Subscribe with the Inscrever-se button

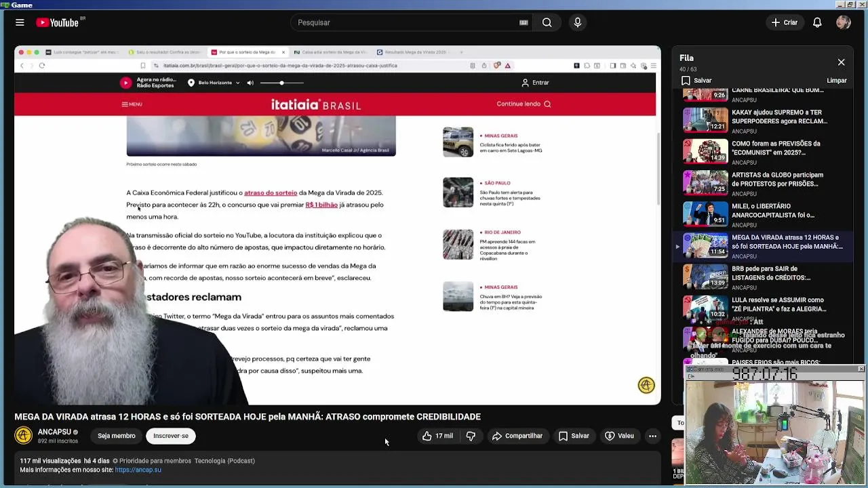point(171,436)
